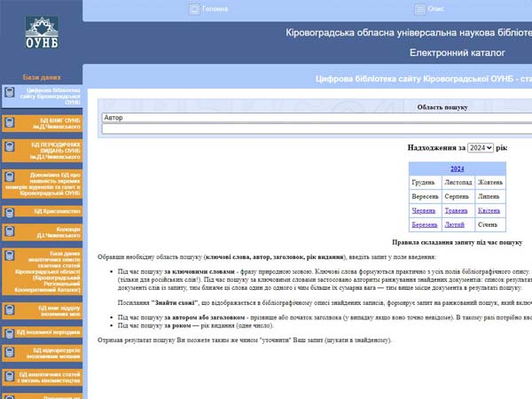Click the Опис page icon

click(420, 9)
